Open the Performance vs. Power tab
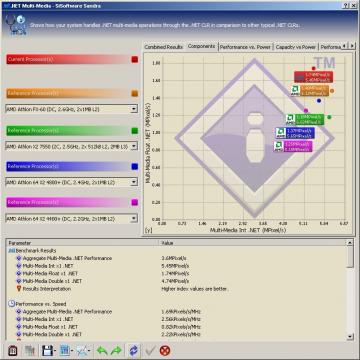This screenshot has height=360, width=360. pyautogui.click(x=245, y=47)
